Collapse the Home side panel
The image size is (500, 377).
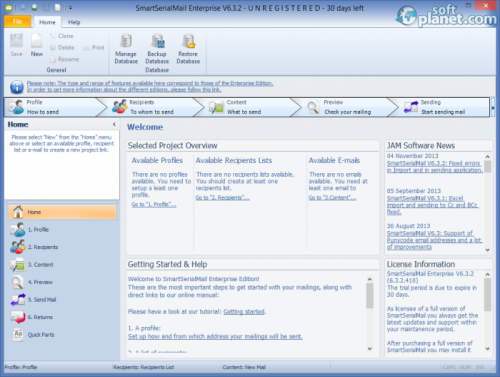click(114, 124)
